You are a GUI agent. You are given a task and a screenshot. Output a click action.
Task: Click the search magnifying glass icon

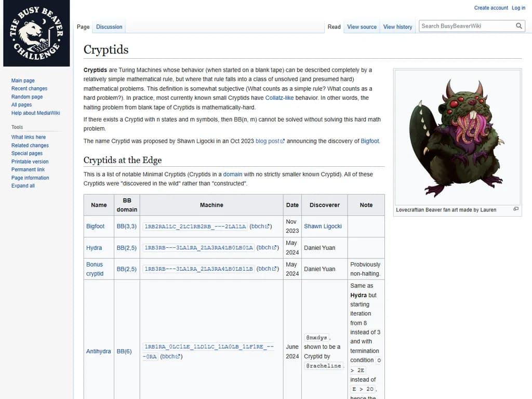(x=519, y=25)
